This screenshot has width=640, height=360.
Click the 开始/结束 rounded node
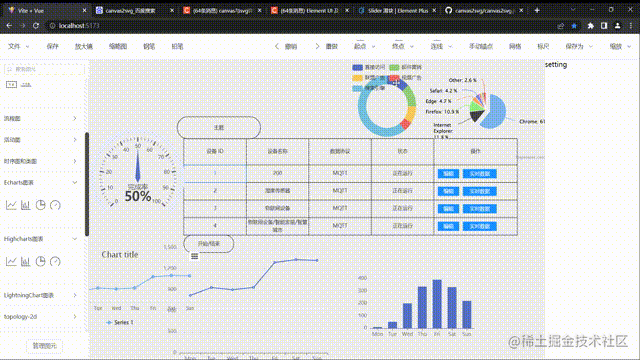click(x=209, y=244)
